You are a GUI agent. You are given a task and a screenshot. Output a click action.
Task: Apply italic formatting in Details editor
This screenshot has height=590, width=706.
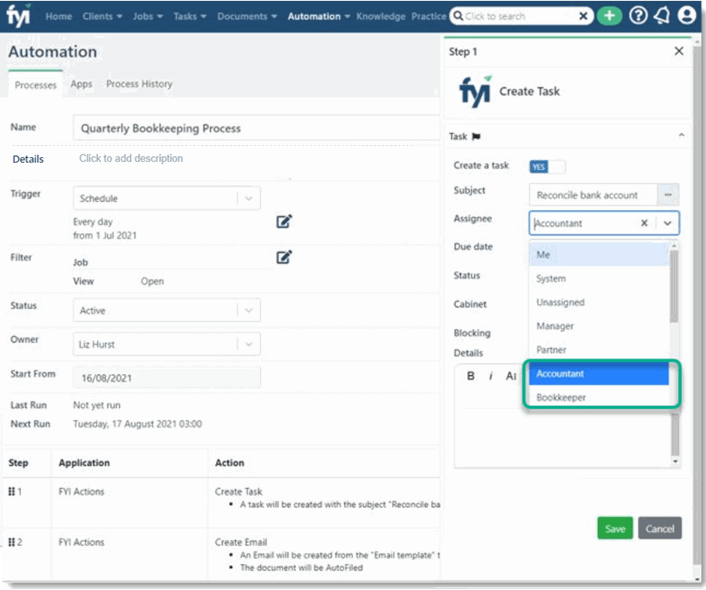(x=490, y=376)
